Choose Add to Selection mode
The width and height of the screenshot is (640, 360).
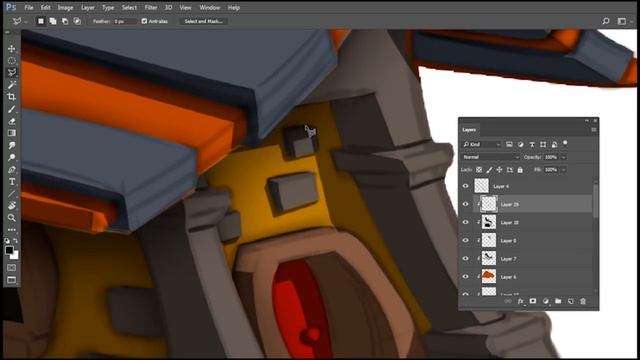pyautogui.click(x=53, y=21)
